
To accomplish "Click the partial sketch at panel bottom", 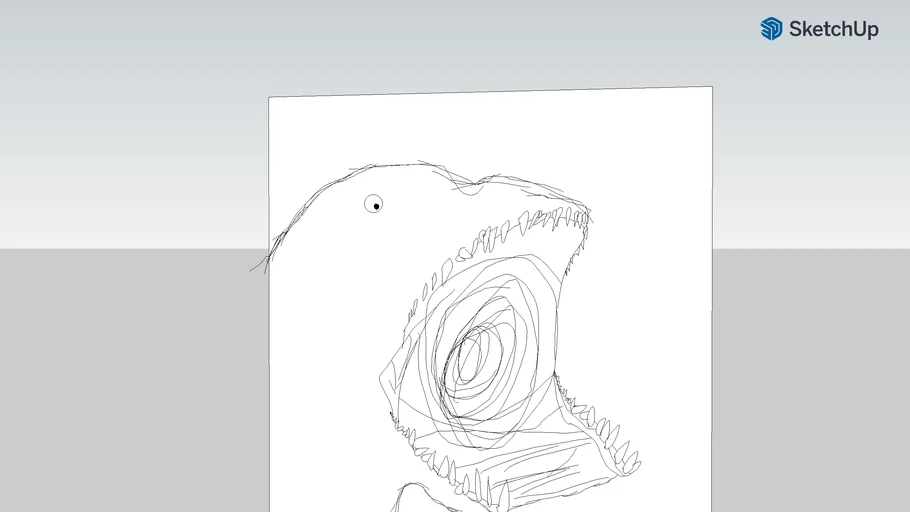I will [x=410, y=497].
